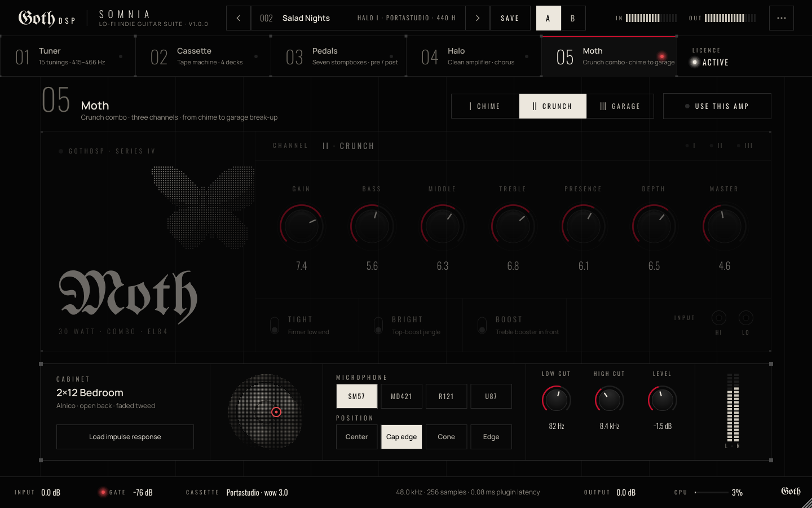Screen dimensions: 812x508
Task: Select the GARAGE channel
Action: pyautogui.click(x=620, y=106)
